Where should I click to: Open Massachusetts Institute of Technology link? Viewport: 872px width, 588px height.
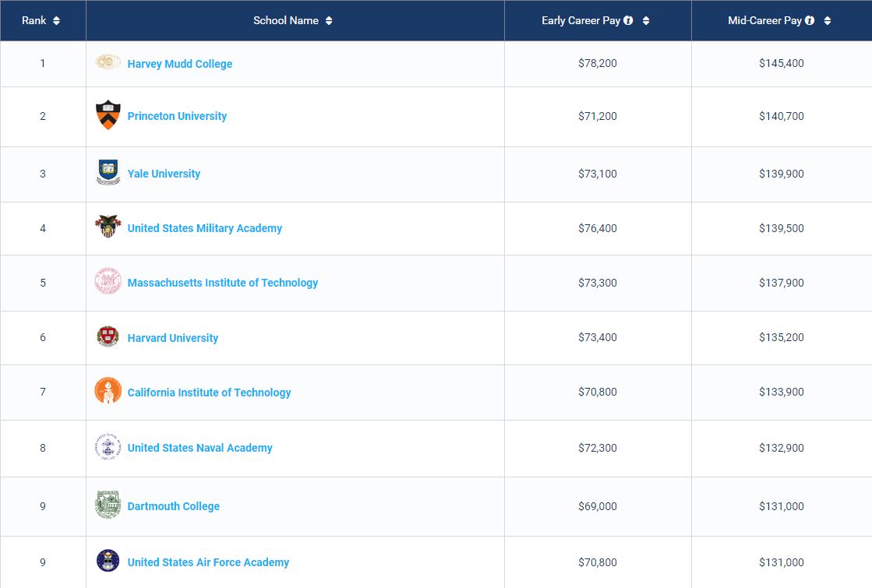point(222,283)
